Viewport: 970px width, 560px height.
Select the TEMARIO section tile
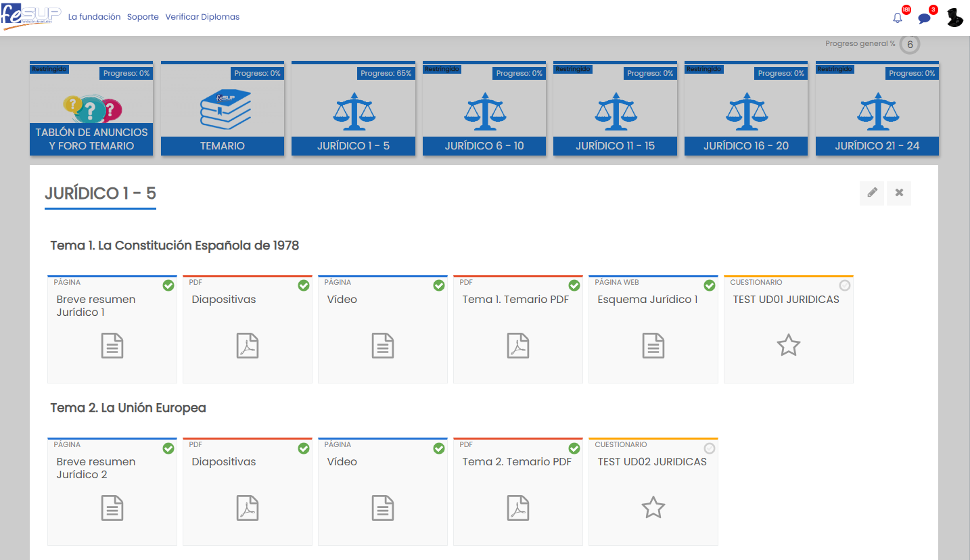[x=223, y=109]
